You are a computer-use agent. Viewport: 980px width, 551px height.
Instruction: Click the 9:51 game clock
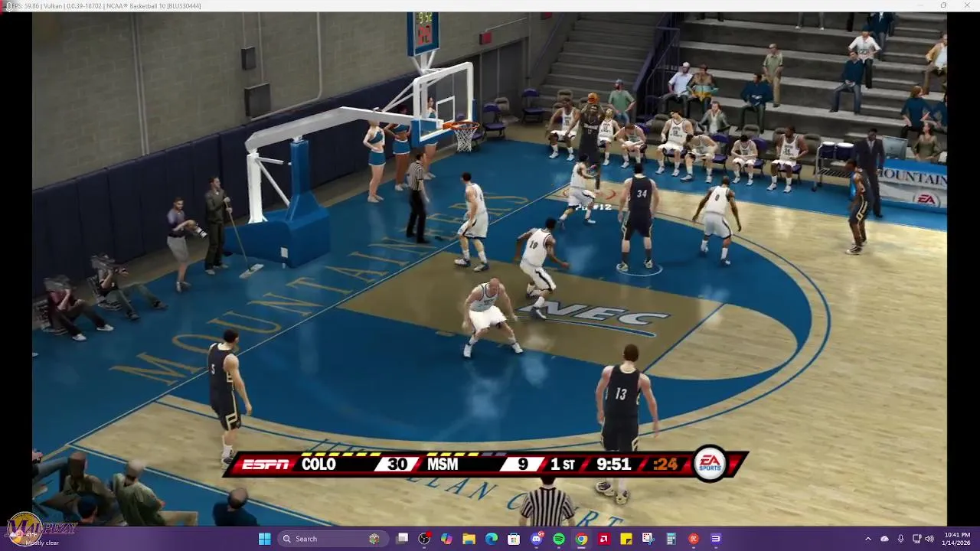[x=614, y=465]
